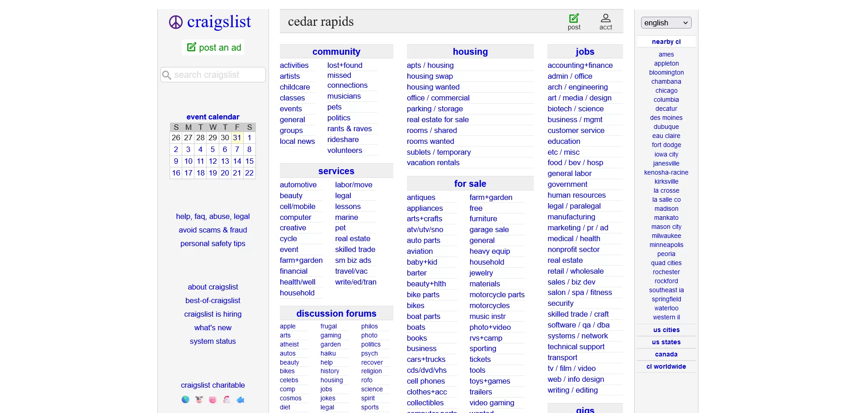Open the religion discussion forum
This screenshot has width=868, height=413.
tap(371, 371)
